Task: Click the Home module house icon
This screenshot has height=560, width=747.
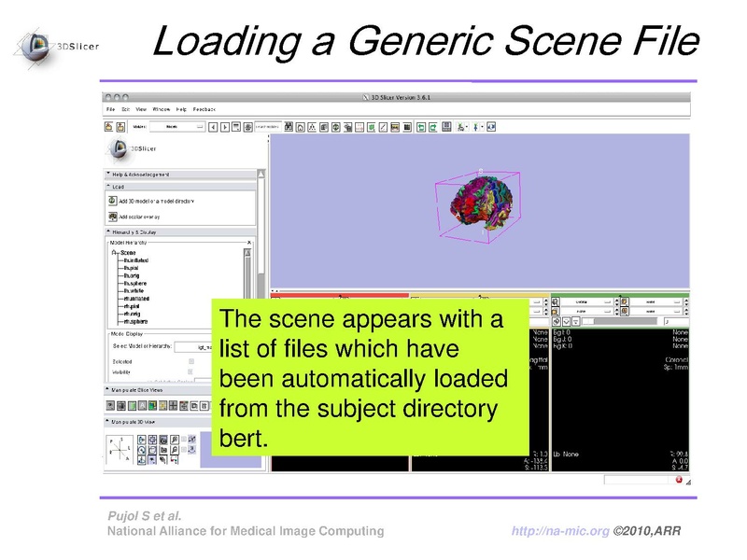Action: 301,127
